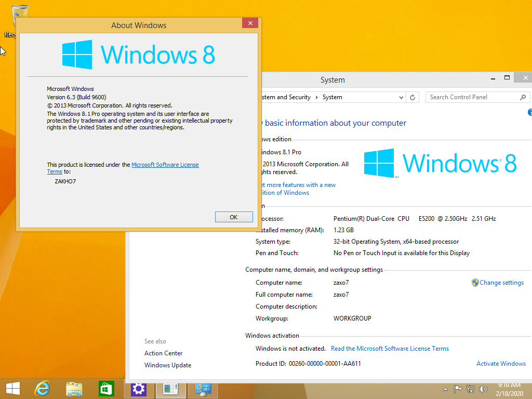Click the Version 6.3 (Build 9600) text

coord(76,97)
